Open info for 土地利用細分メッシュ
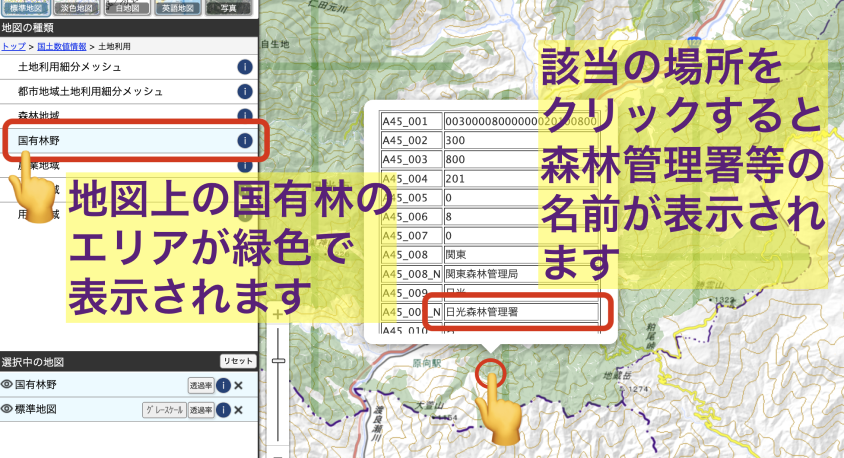 click(x=244, y=67)
